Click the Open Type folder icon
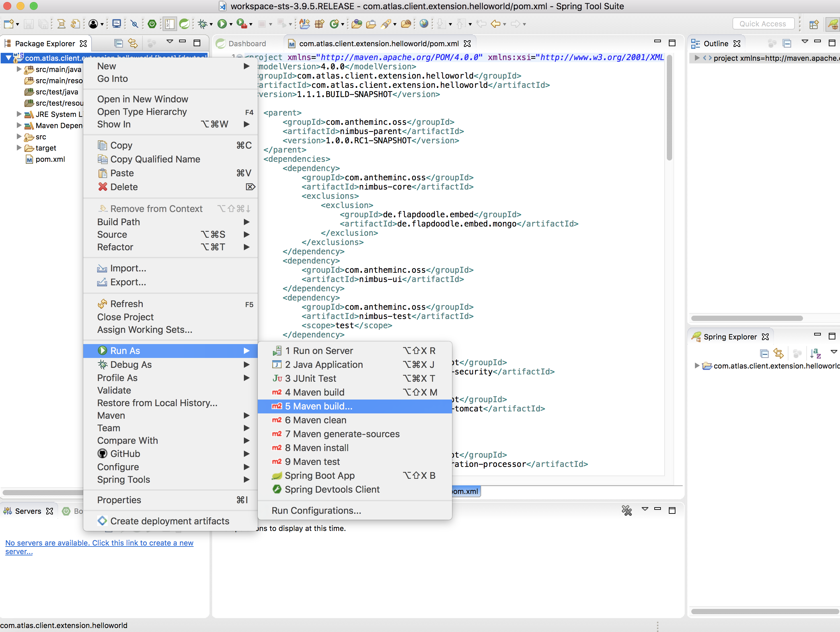 (x=356, y=24)
